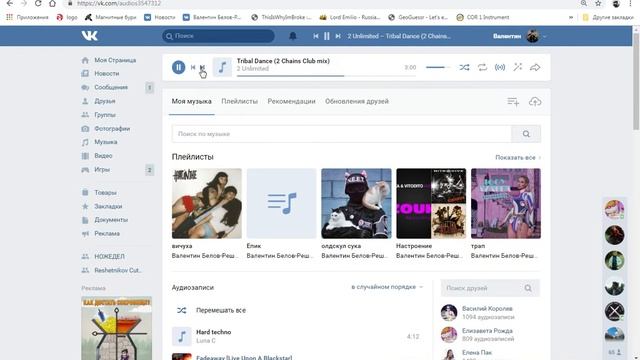Toggle shuffle mode in the player
The image size is (640, 360).
point(464,67)
